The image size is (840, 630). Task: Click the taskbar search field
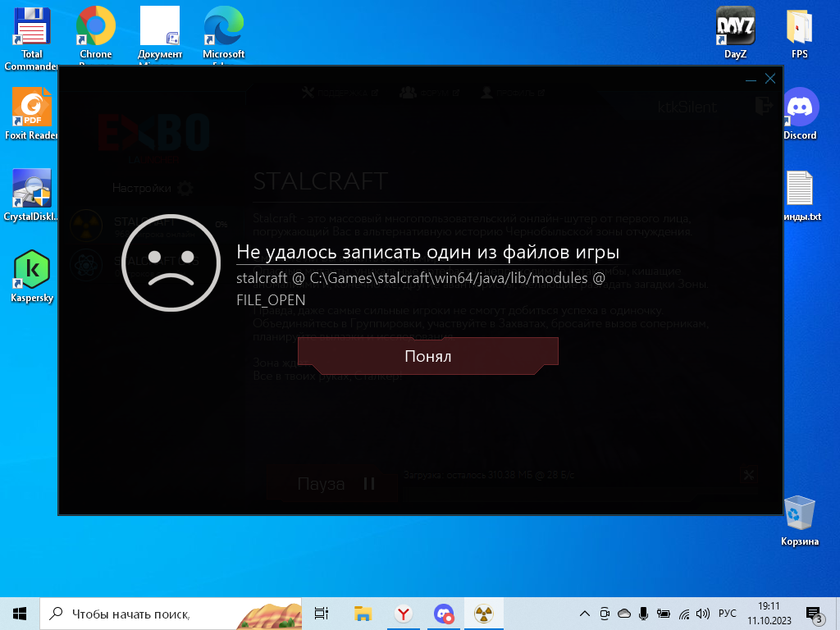pyautogui.click(x=171, y=614)
